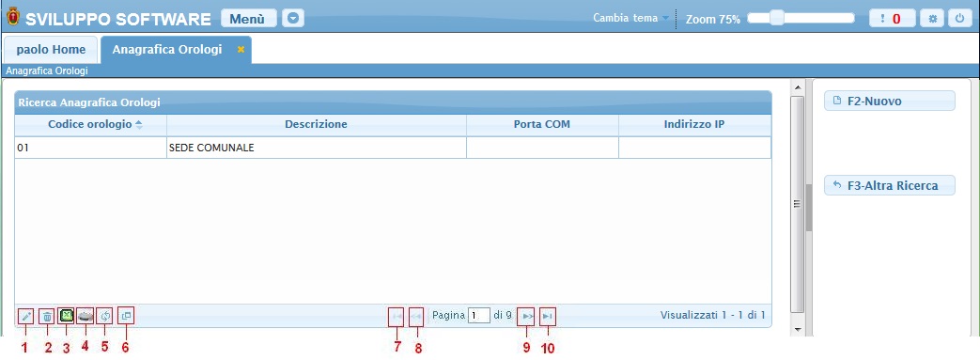Click the Zoom 75% slider handle
The image size is (980, 360).
click(777, 18)
